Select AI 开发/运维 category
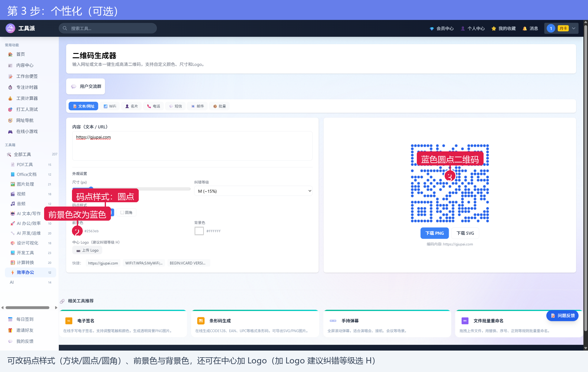 31,233
